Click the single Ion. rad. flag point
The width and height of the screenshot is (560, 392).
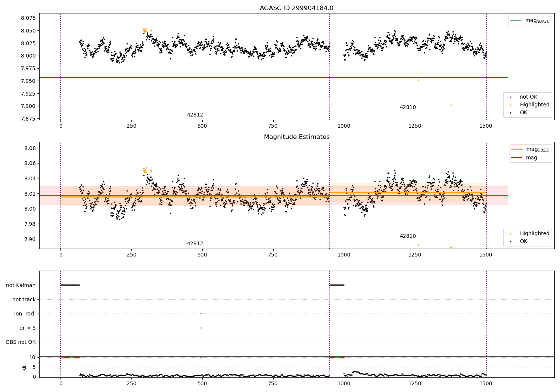pyautogui.click(x=201, y=314)
